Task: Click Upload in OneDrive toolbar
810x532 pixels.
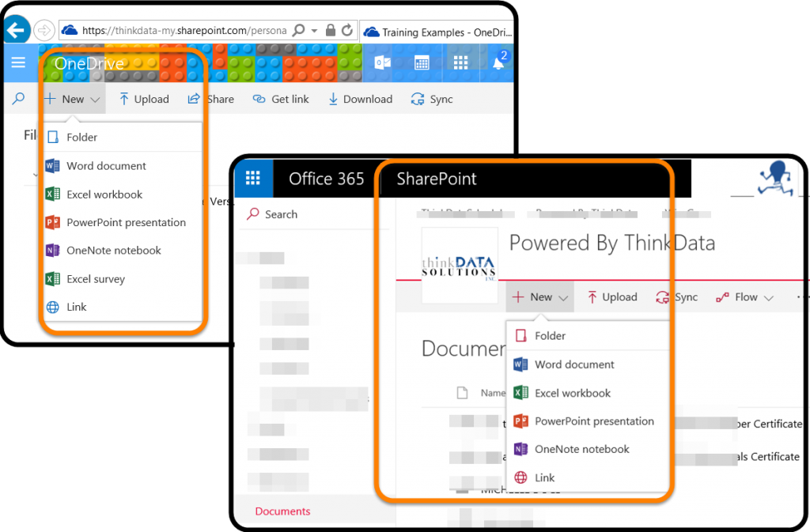Action: [144, 99]
